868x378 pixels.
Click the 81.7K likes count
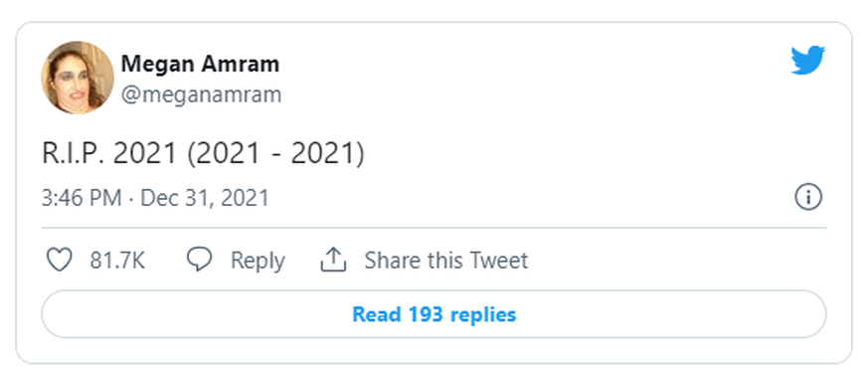(x=117, y=260)
